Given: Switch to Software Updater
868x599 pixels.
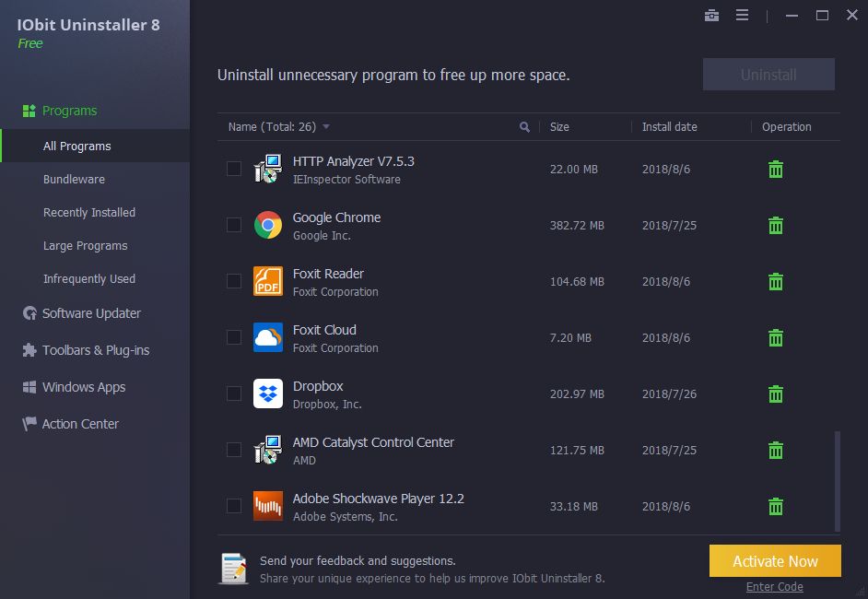Looking at the screenshot, I should click(91, 313).
